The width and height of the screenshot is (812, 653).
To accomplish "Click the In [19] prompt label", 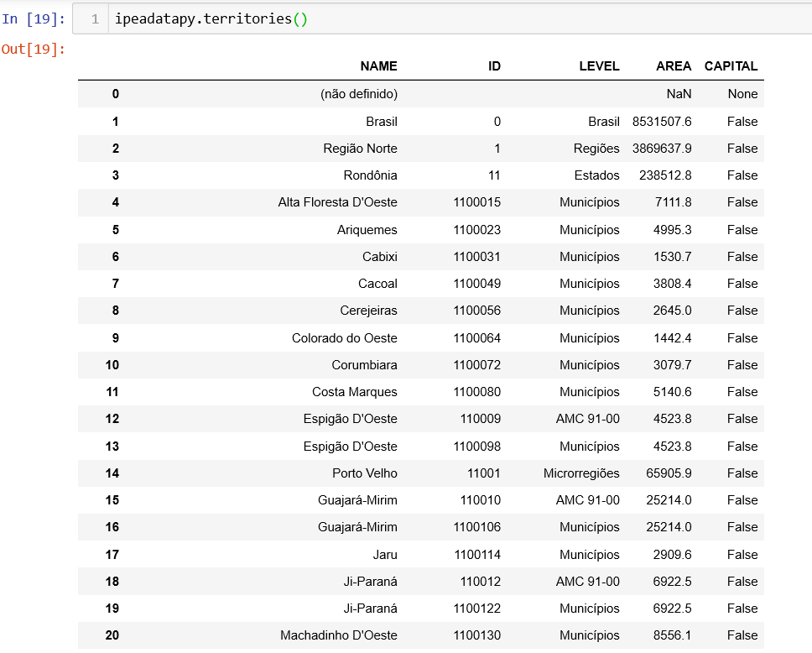I will [34, 19].
